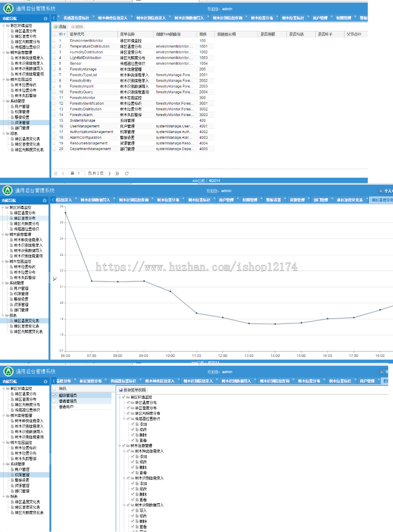Check the 普通管理员 role checkbox

pyautogui.click(x=54, y=401)
